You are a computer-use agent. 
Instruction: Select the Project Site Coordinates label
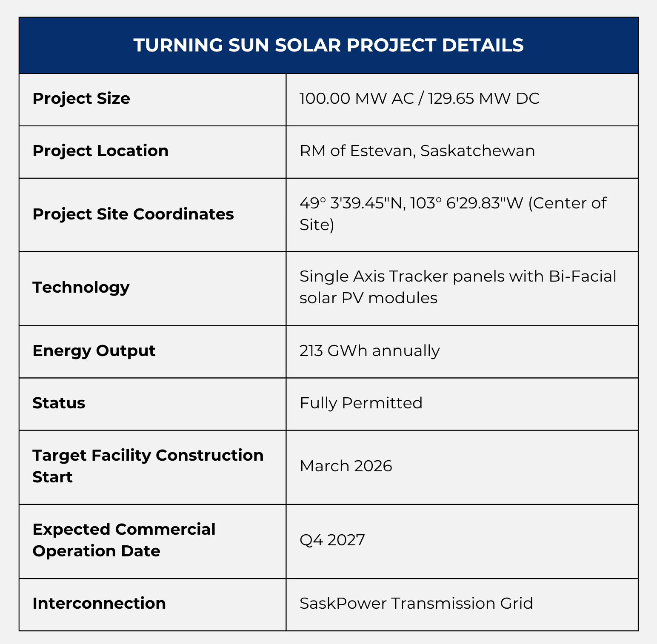pyautogui.click(x=133, y=214)
